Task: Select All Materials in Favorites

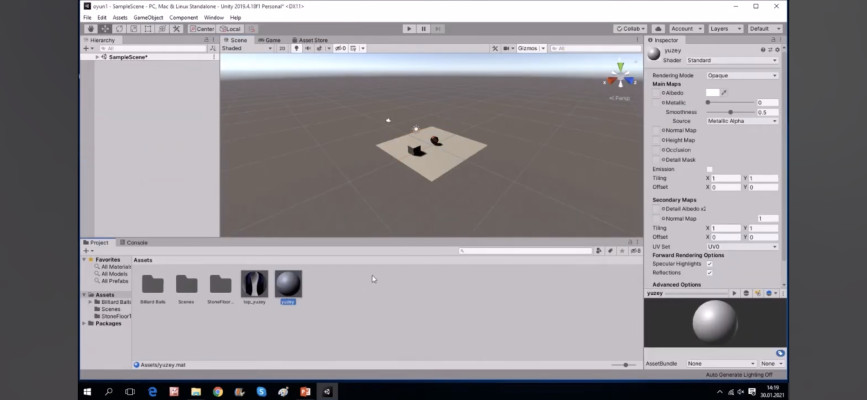Action: point(113,267)
